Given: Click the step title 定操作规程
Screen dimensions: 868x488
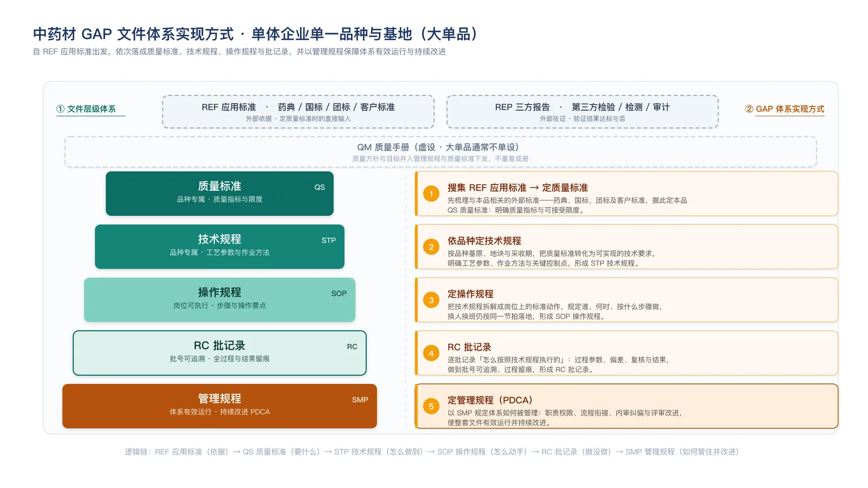Looking at the screenshot, I should (x=470, y=294).
